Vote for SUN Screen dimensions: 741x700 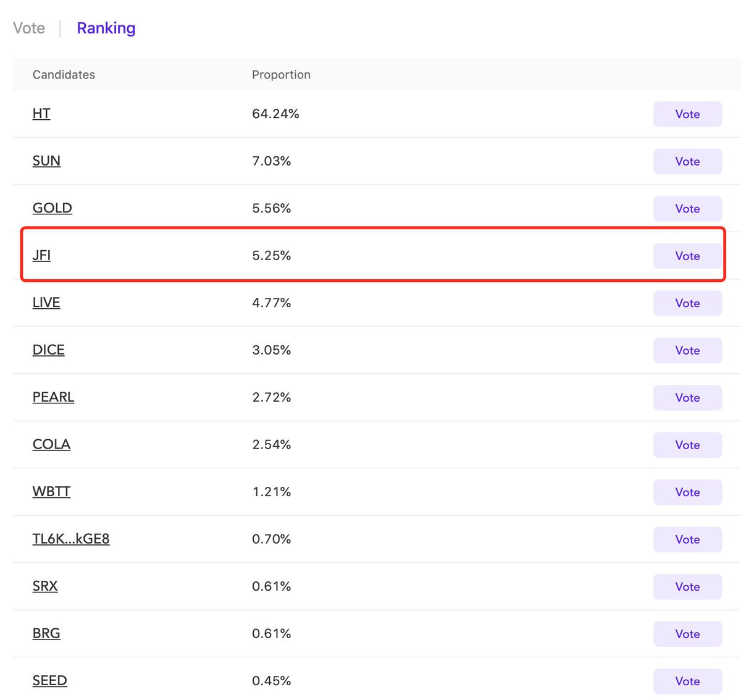[687, 161]
